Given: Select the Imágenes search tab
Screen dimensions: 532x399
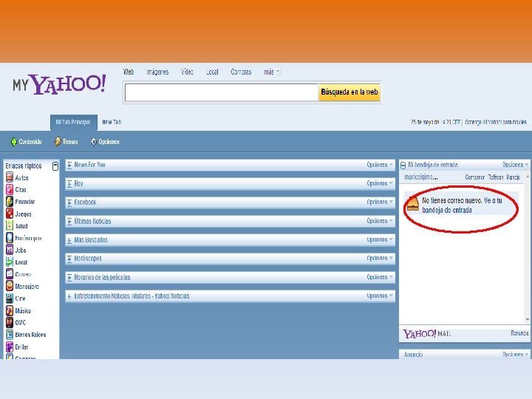Looking at the screenshot, I should [x=157, y=72].
